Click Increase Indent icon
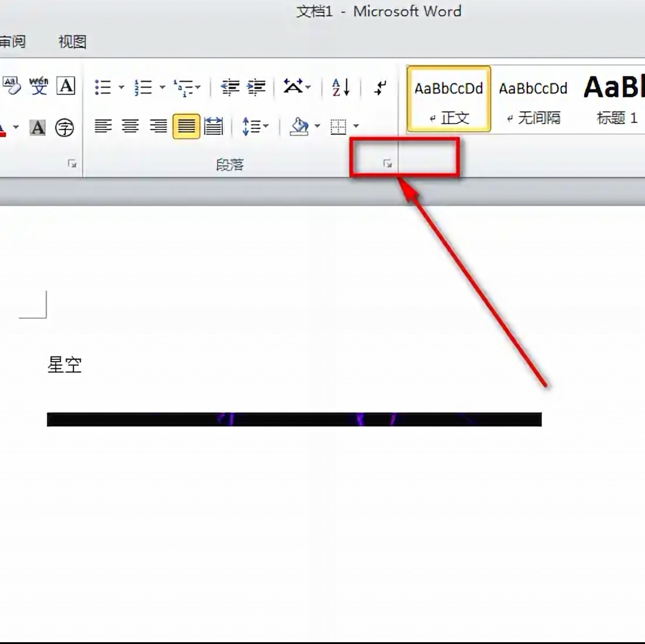 [x=256, y=87]
